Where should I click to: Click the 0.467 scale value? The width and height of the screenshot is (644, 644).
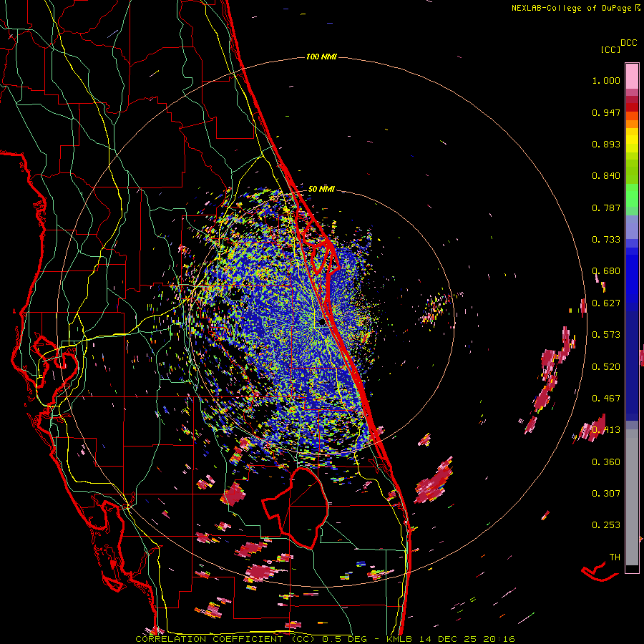(606, 399)
